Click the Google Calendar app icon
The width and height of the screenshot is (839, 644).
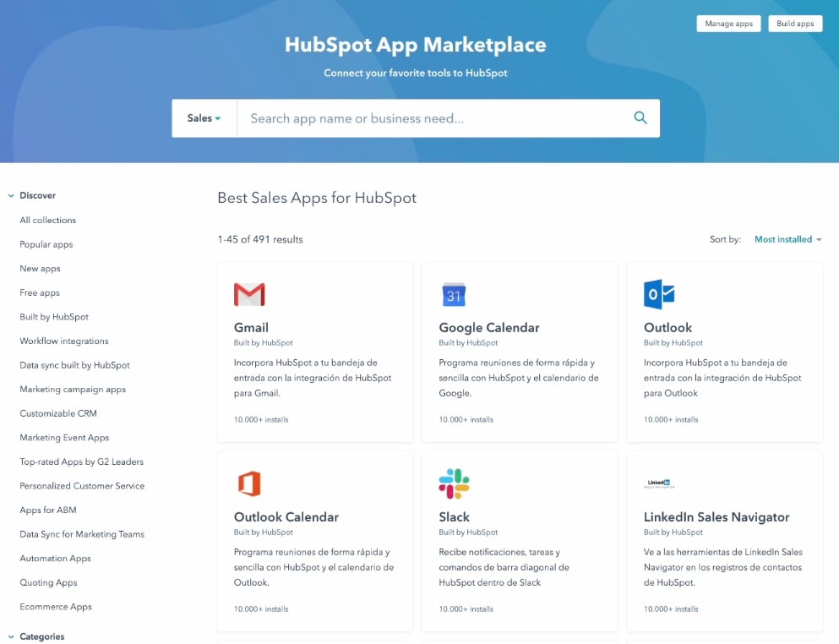[453, 294]
